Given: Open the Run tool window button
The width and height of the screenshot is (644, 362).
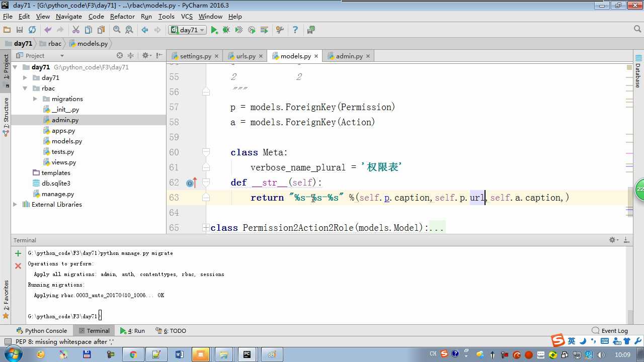Looking at the screenshot, I should point(132,331).
